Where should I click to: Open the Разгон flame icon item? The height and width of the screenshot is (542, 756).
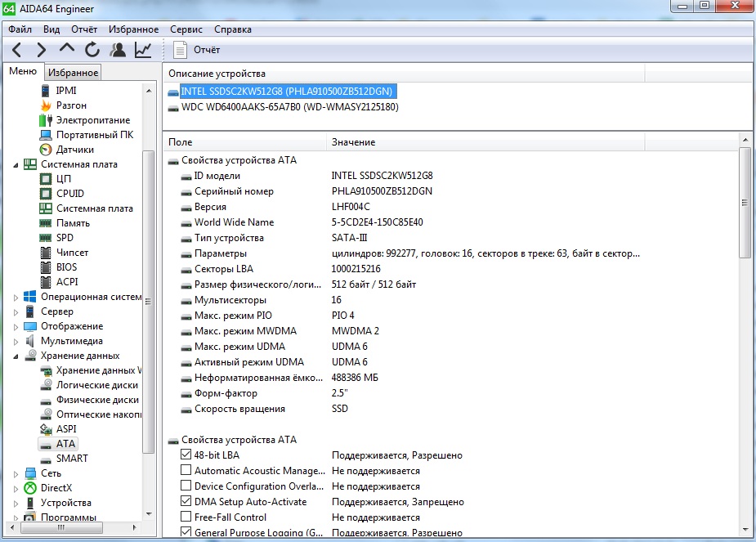click(45, 105)
